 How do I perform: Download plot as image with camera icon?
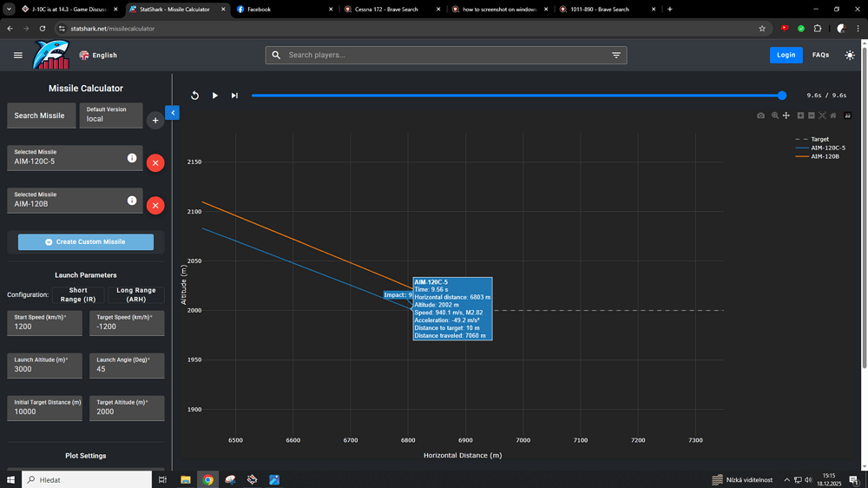pyautogui.click(x=761, y=115)
